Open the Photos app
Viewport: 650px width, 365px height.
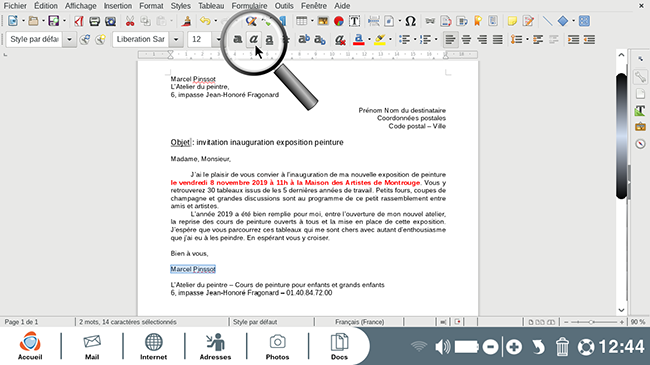[277, 347]
